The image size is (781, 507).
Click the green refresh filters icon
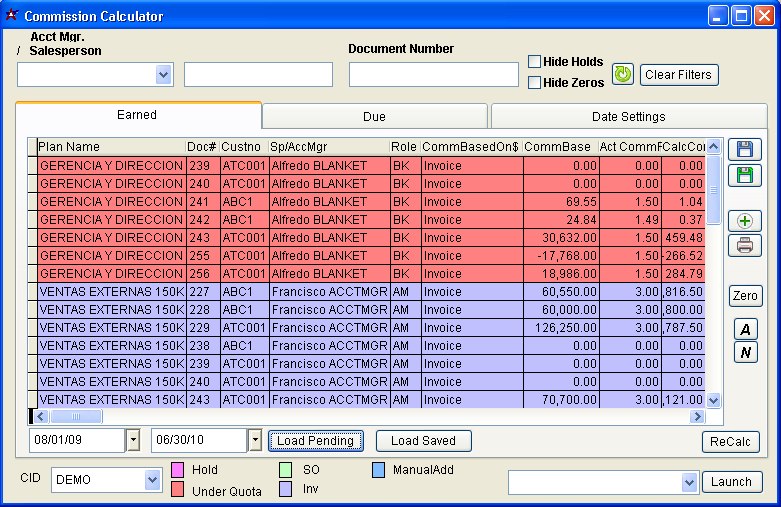622,74
